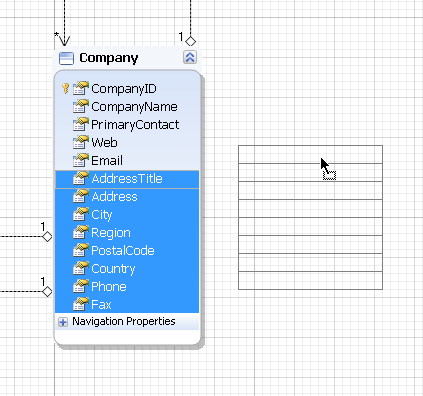Click the property icon next to Fax

click(81, 304)
